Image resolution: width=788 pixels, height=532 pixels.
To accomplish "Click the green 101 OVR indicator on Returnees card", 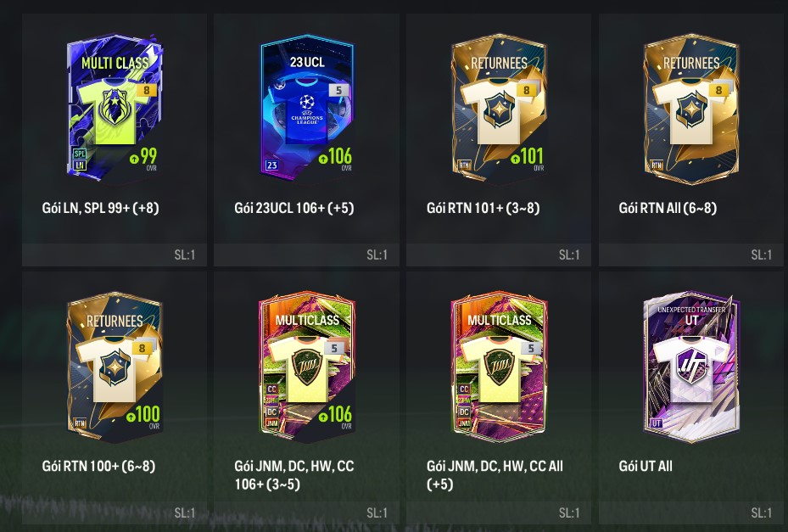I will [x=528, y=158].
